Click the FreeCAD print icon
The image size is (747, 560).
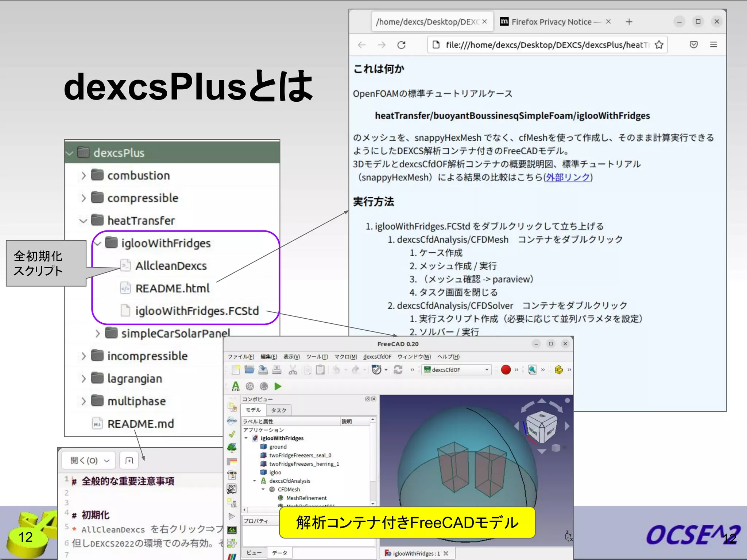(x=277, y=370)
